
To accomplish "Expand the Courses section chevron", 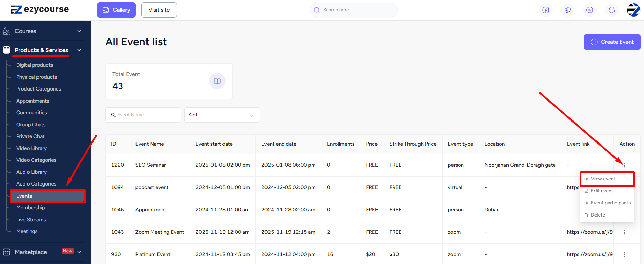I will pos(79,31).
